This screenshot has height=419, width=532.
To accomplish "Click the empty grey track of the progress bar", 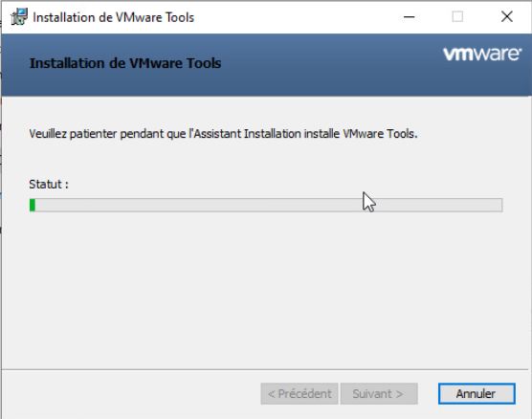I will [x=269, y=206].
